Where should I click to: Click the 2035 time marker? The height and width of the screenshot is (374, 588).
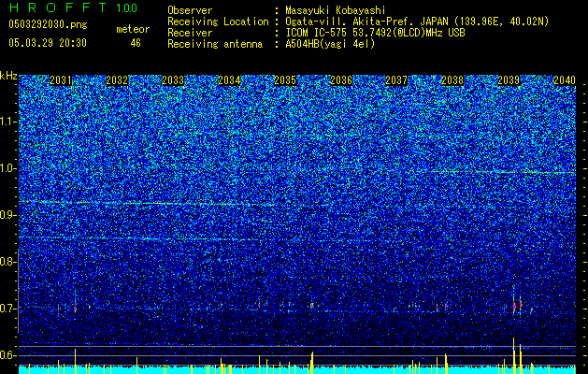click(285, 80)
